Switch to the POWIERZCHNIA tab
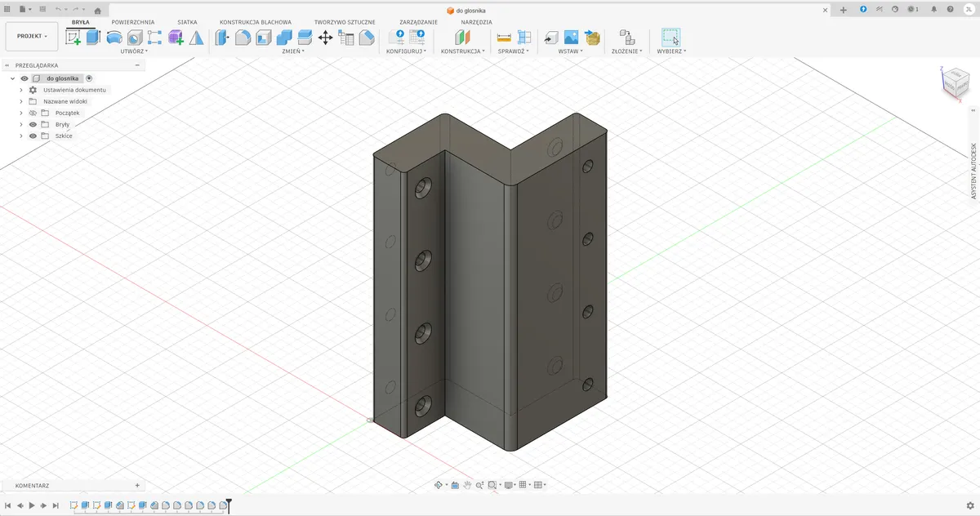This screenshot has height=516, width=980. point(133,22)
